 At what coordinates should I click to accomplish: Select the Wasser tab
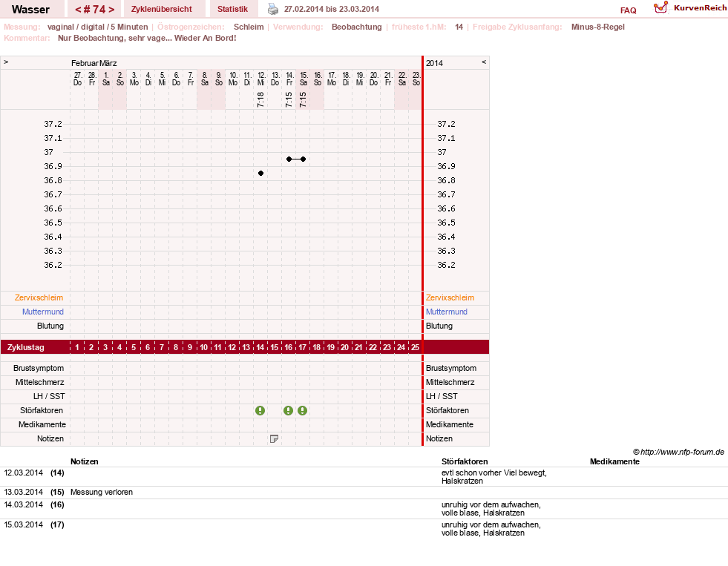[x=30, y=10]
